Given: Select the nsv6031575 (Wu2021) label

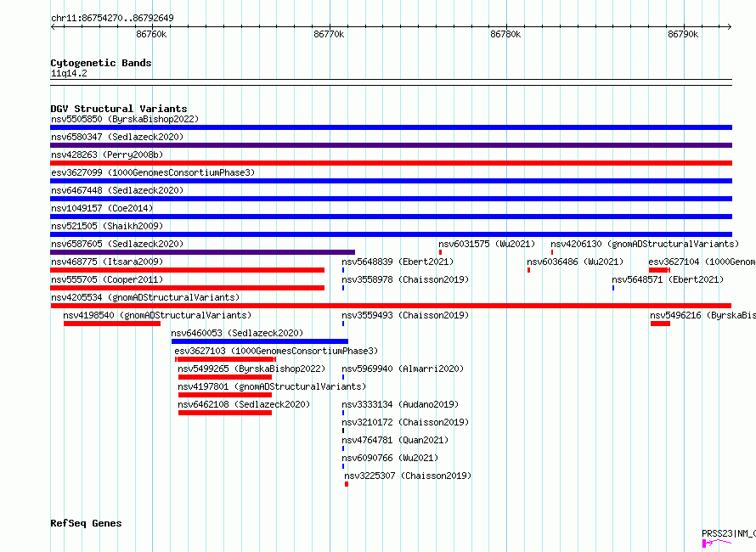Looking at the screenshot, I should pos(487,244).
